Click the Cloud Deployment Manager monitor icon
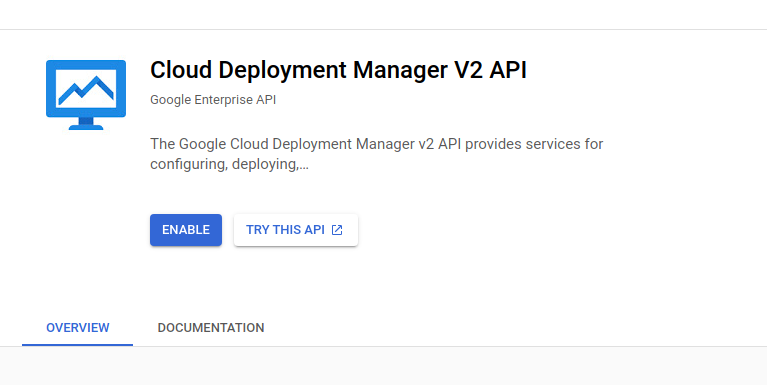Image resolution: width=767 pixels, height=385 pixels. [x=86, y=95]
